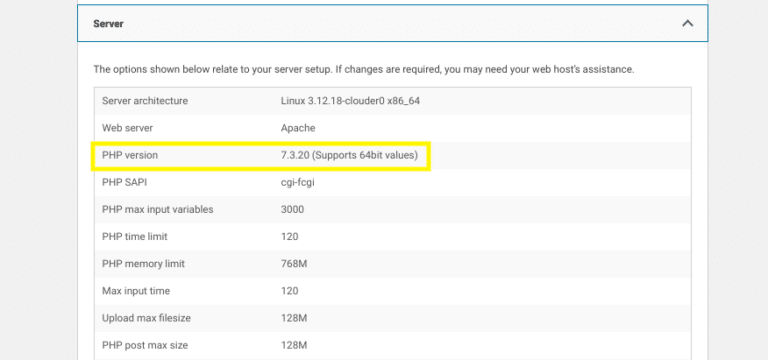Click the Linux 3.12.18-clouder0 x86_64 value
Screen dimensions: 768x360
pyautogui.click(x=350, y=101)
